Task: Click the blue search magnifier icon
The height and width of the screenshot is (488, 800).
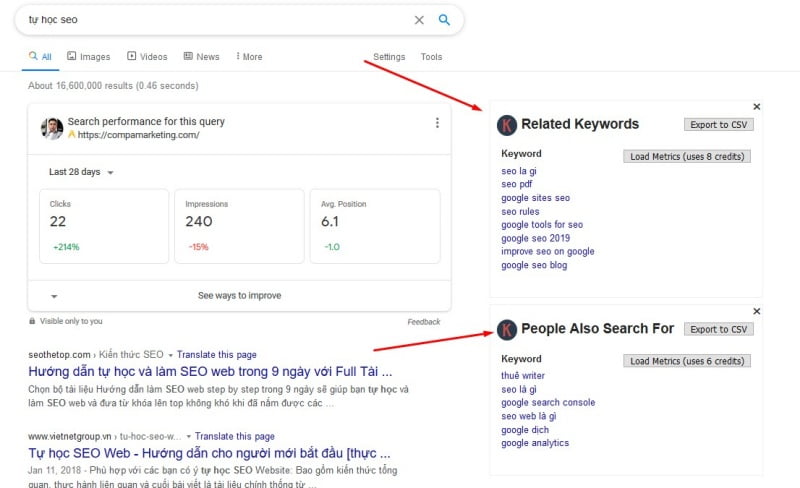Action: (444, 20)
